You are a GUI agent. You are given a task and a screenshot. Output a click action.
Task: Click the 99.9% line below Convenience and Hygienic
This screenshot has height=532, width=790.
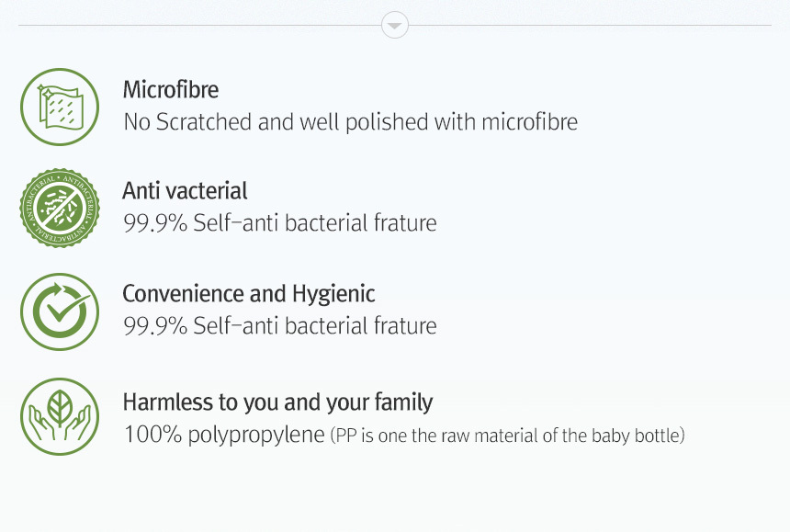[x=279, y=325]
